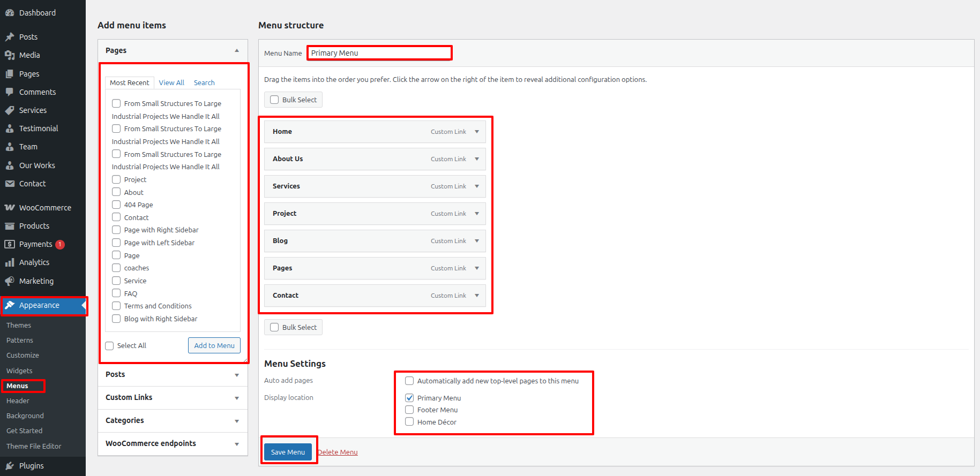This screenshot has height=476, width=980.
Task: Click the Delete Menu link
Action: click(338, 452)
